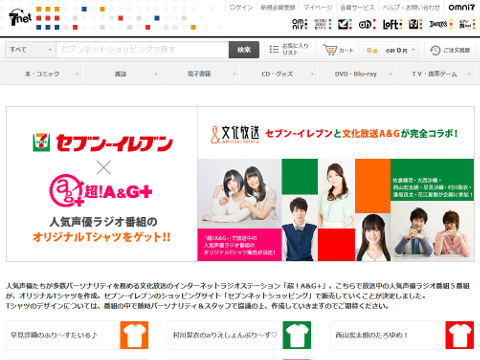Click the 7net logo
480x360 pixels.
(20, 18)
